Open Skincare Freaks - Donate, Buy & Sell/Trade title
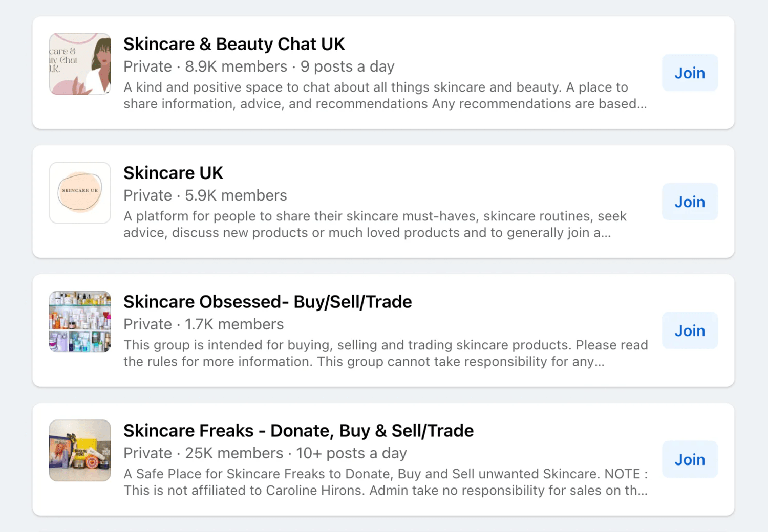 (298, 431)
